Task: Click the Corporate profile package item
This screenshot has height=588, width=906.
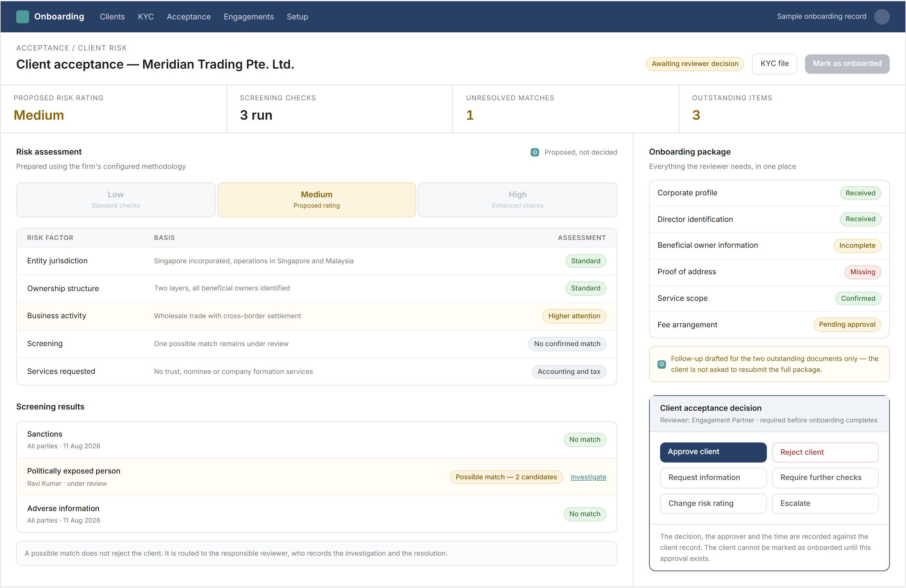Action: (x=769, y=193)
